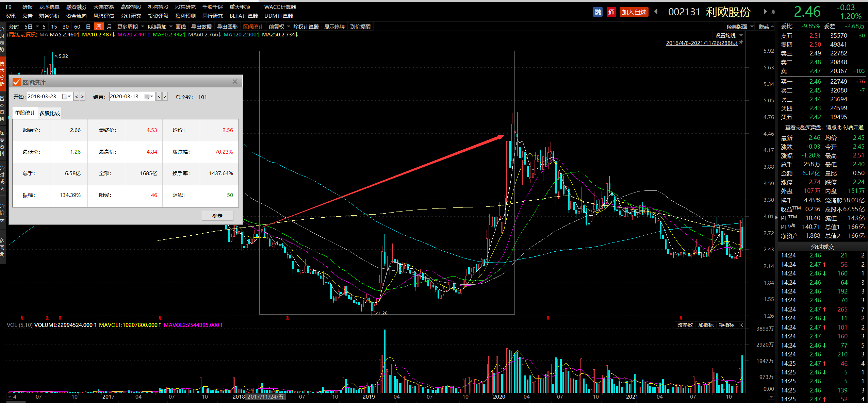Toggle 区间统计 interval statistics mode
The width and height of the screenshot is (868, 403).
point(253,27)
